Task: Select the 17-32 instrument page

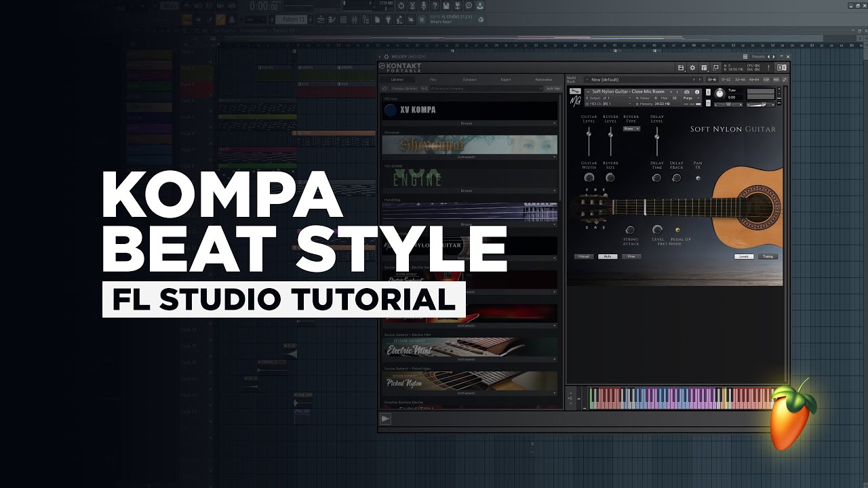Action: [x=726, y=79]
